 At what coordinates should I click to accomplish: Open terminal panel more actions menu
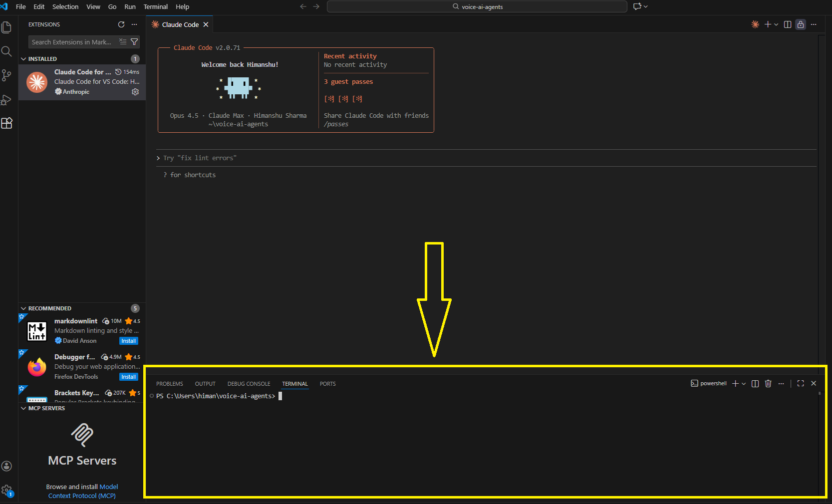[781, 383]
